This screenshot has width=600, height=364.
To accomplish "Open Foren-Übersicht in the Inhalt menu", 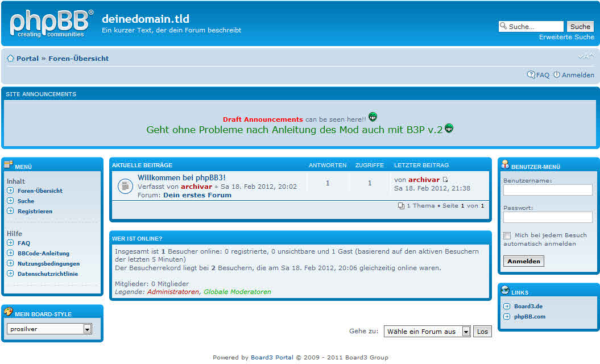I will 40,191.
